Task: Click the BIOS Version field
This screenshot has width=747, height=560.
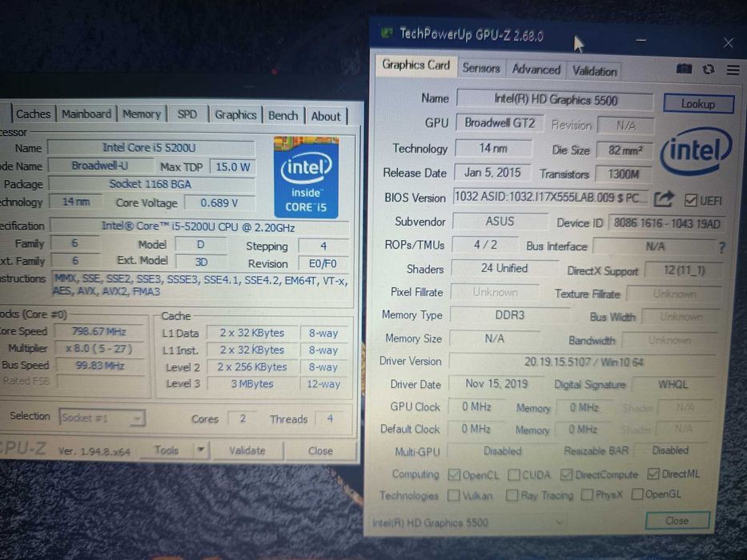Action: (x=551, y=197)
